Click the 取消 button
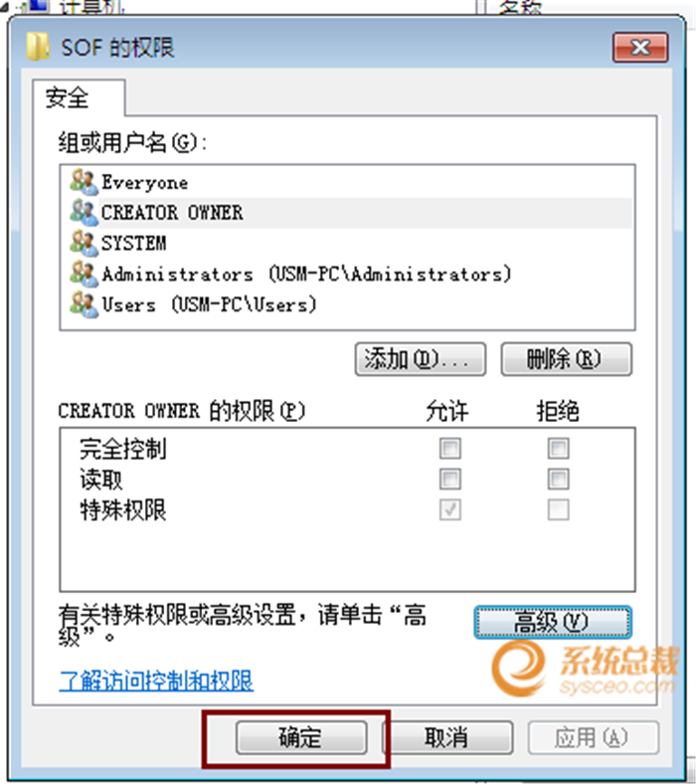Screen dimensions: 696x784 [447, 737]
